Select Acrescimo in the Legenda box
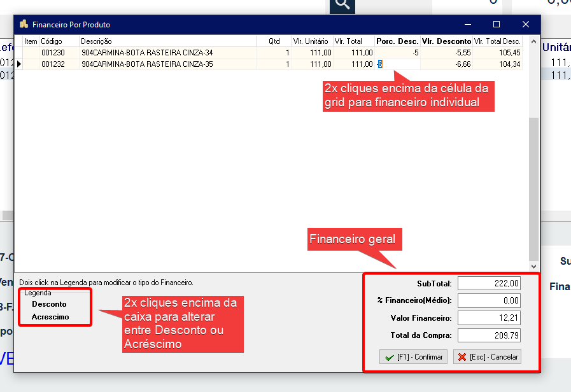 [x=50, y=317]
